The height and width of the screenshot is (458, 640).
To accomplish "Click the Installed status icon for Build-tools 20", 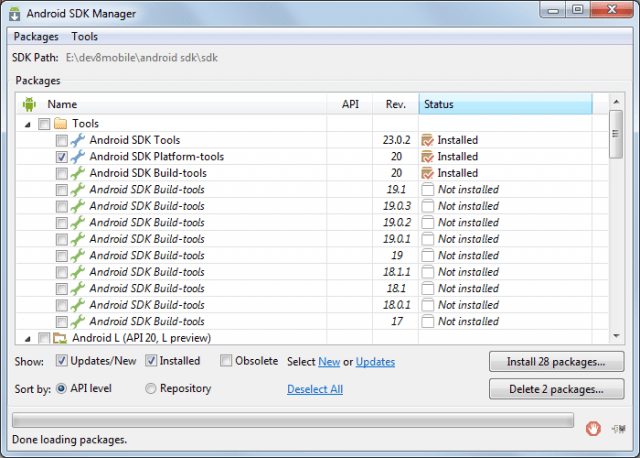I will 427,173.
